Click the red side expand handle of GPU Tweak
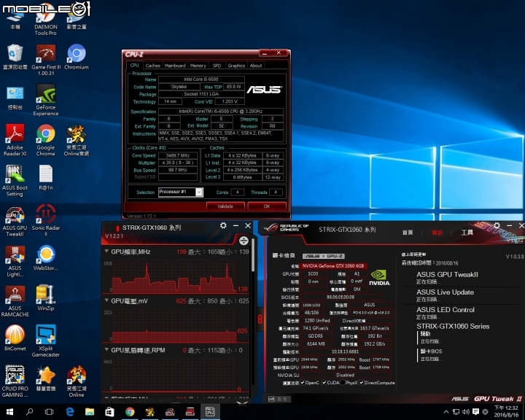This screenshot has width=525, height=420. point(260,318)
